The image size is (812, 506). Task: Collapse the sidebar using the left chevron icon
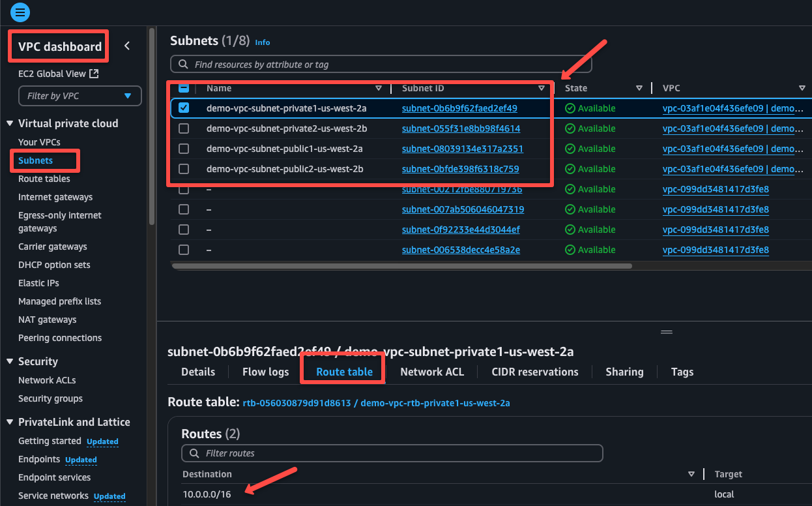point(126,46)
